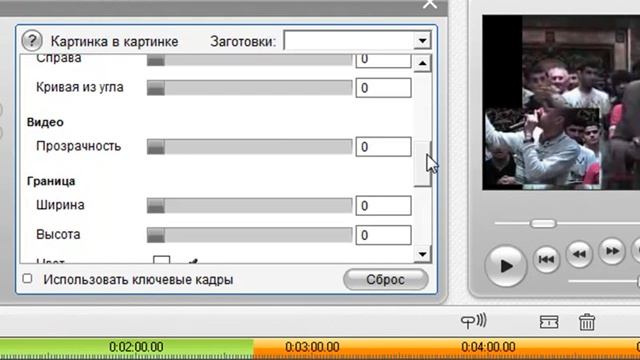Click the Кривая из угла label
Viewport: 640px width, 360px height.
80,87
